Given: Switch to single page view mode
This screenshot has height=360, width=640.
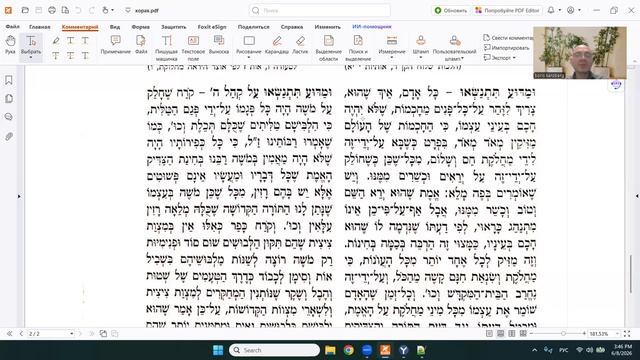Looking at the screenshot, I should (x=489, y=334).
